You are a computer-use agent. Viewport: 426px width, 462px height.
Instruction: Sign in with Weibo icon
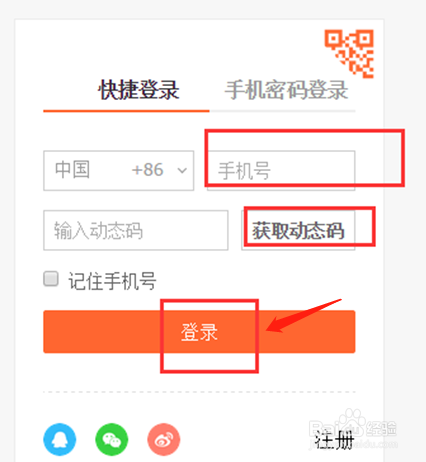click(x=164, y=439)
